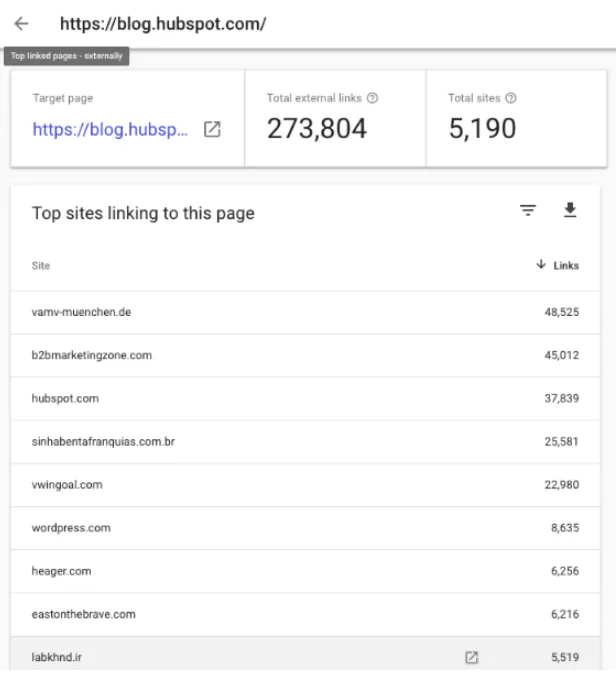
Task: Select the heager.com row
Action: (x=305, y=571)
